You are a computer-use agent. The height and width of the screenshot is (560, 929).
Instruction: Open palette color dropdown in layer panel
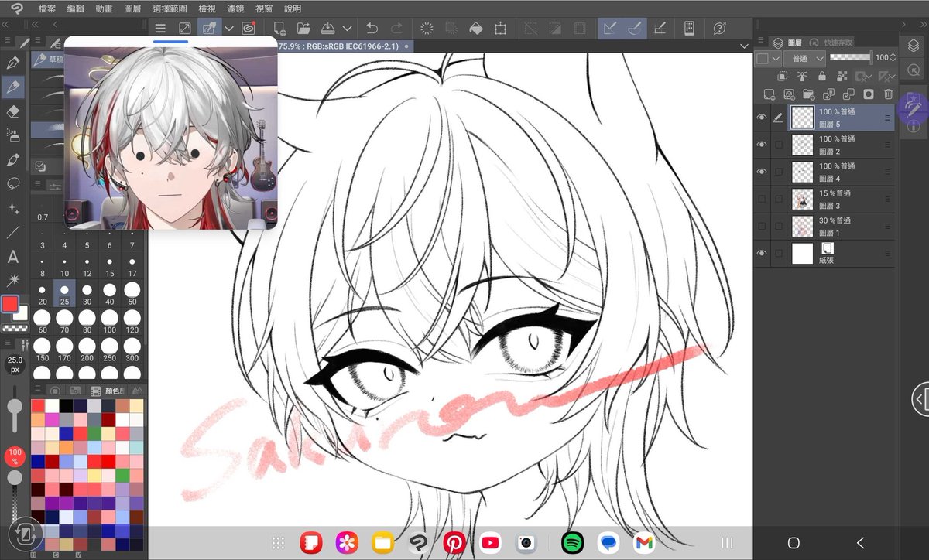click(x=768, y=59)
